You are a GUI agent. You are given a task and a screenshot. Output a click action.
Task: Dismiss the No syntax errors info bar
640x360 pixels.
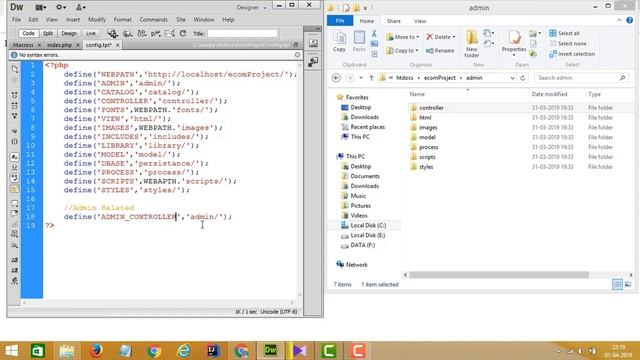click(x=297, y=55)
